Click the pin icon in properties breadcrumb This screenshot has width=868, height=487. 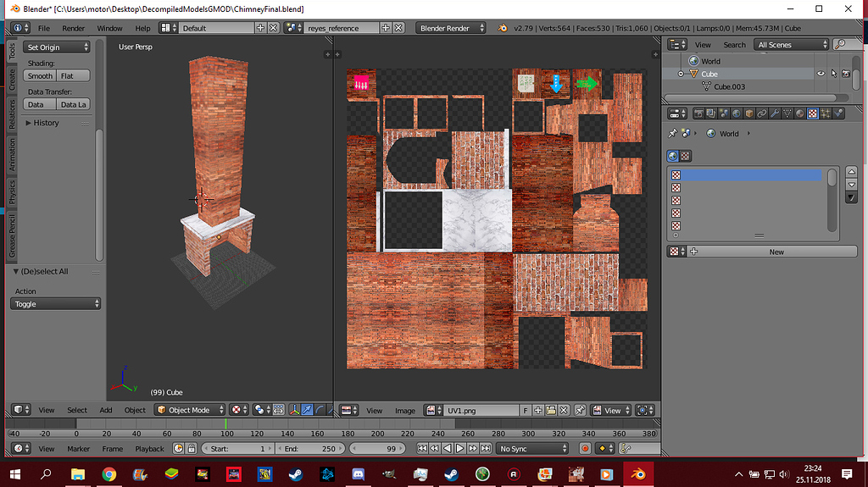coord(672,133)
